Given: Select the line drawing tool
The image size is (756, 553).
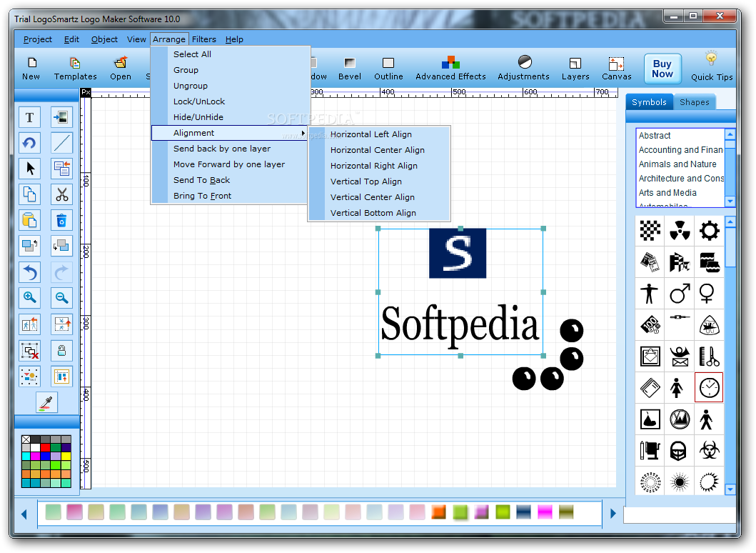Looking at the screenshot, I should [x=61, y=143].
